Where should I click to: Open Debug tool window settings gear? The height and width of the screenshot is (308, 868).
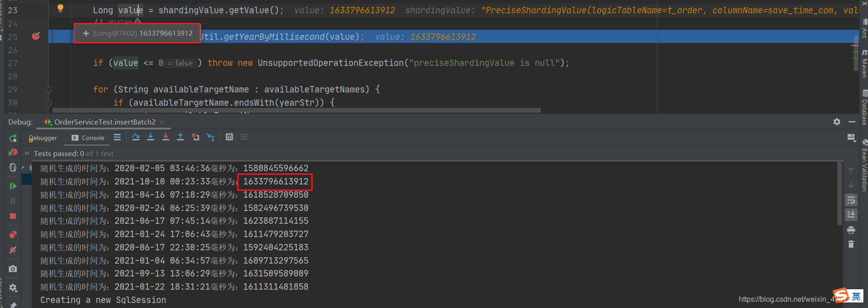(x=837, y=122)
